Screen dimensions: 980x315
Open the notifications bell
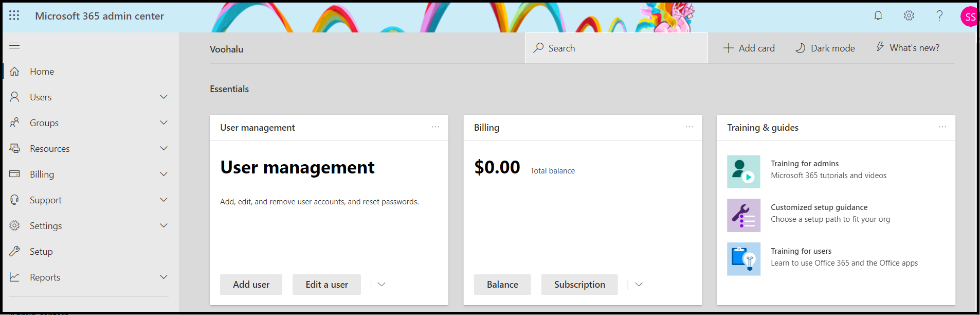(x=878, y=15)
